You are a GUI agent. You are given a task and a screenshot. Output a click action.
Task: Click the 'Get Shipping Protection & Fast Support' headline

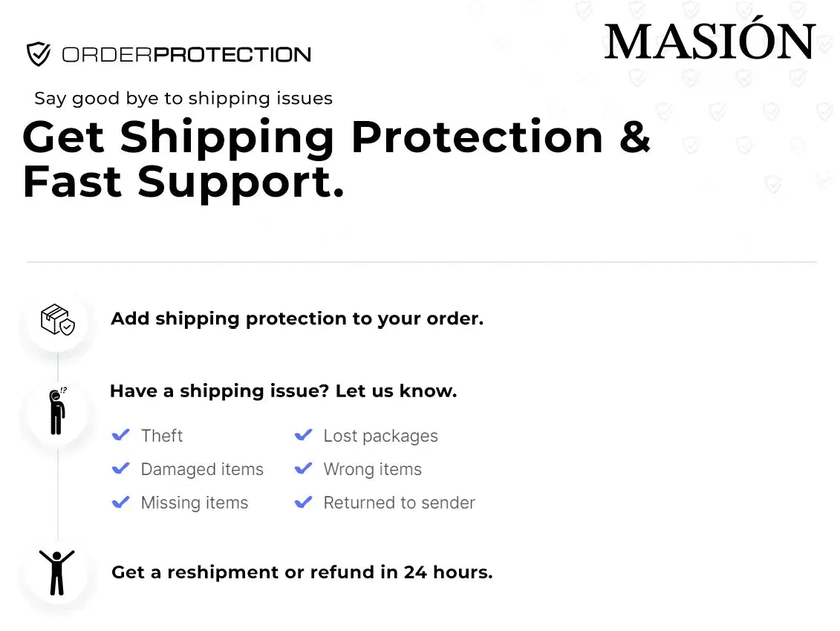[x=336, y=159]
